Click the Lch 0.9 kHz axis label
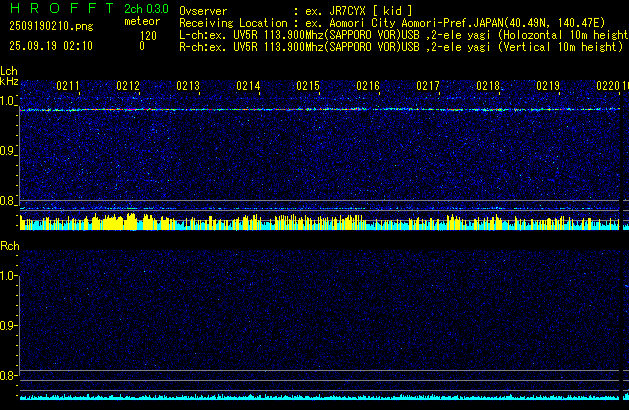 (9, 151)
